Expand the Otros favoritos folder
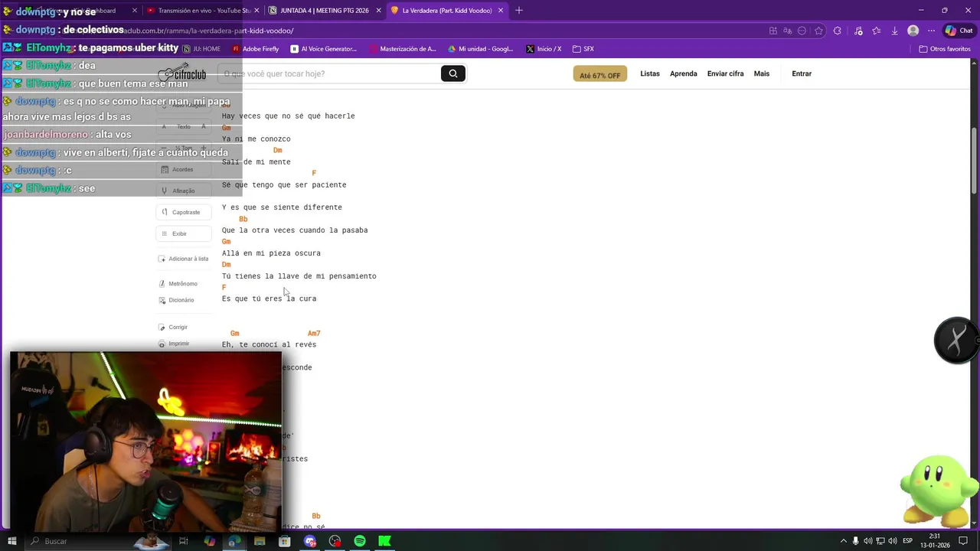This screenshot has height=551, width=980. [x=945, y=49]
